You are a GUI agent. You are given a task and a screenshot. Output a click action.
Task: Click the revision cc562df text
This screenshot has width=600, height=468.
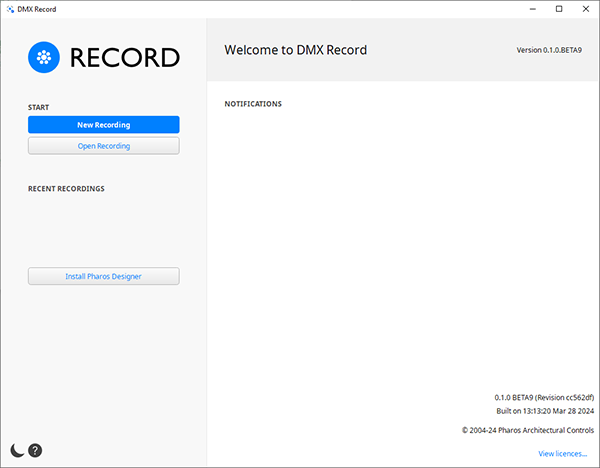coord(544,398)
